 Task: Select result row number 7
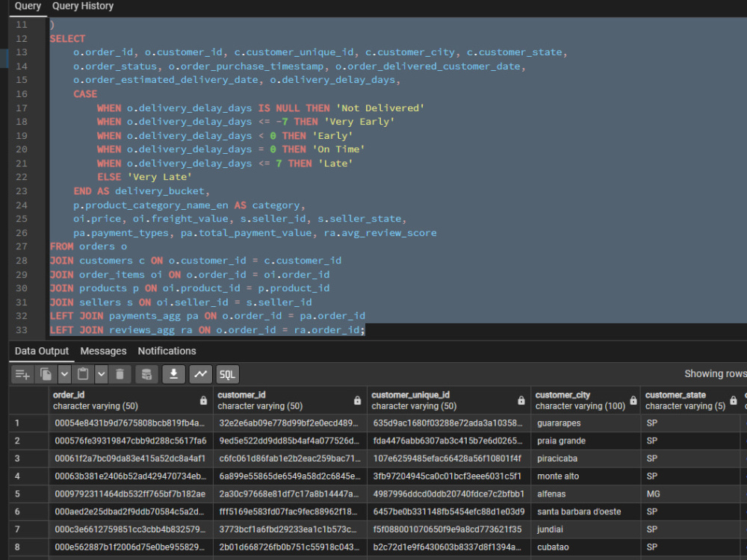pyautogui.click(x=28, y=529)
